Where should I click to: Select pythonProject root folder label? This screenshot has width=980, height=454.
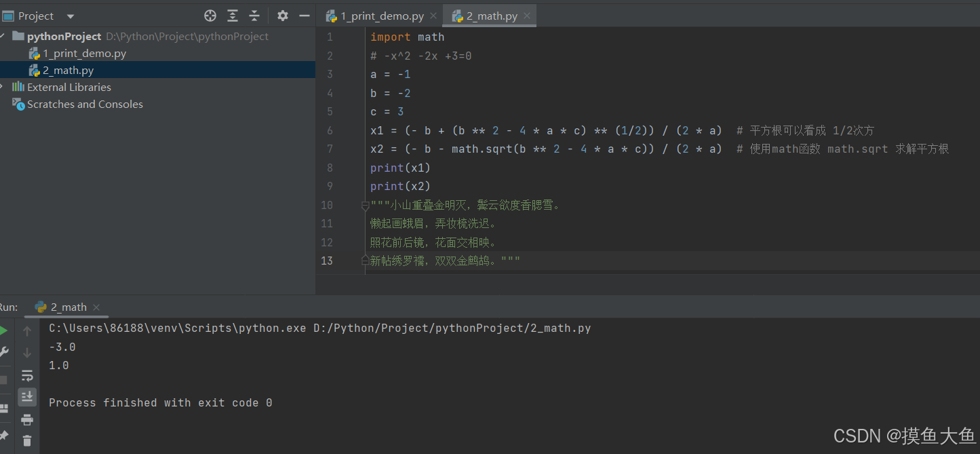click(64, 36)
